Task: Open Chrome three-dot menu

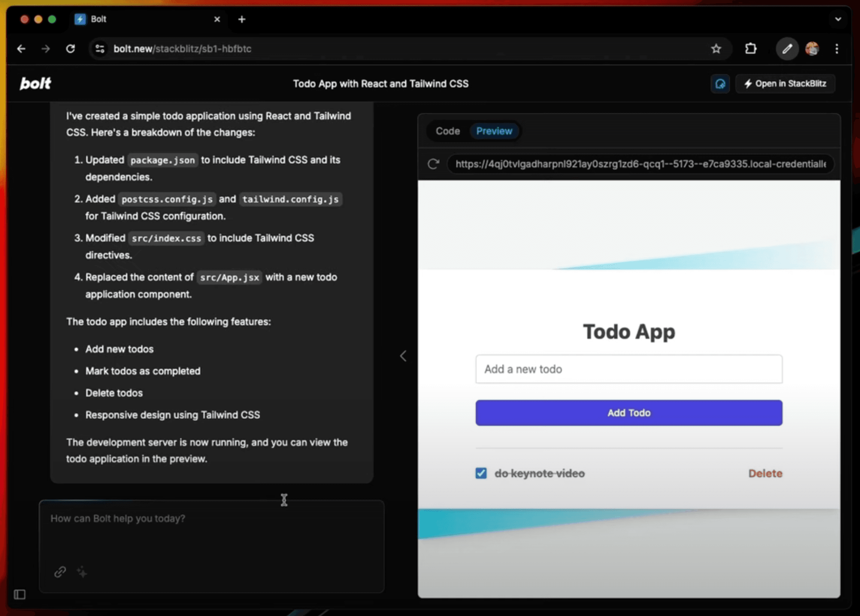Action: [x=836, y=49]
